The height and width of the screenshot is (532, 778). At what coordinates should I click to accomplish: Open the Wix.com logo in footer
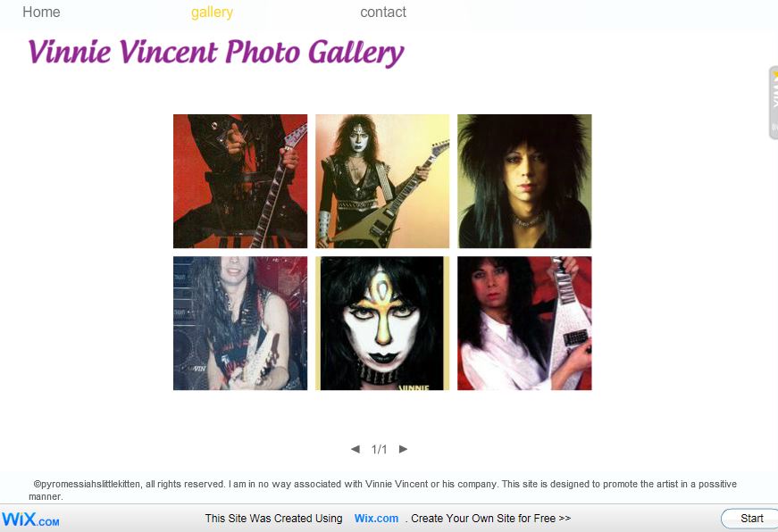[x=30, y=520]
